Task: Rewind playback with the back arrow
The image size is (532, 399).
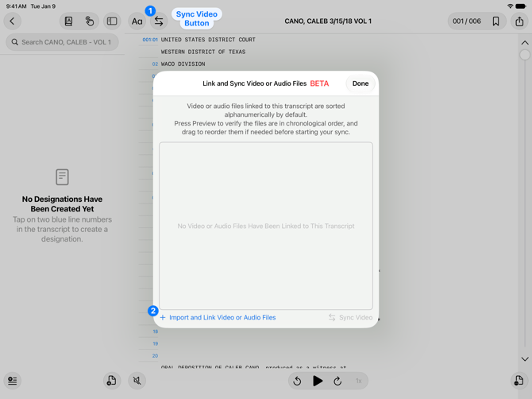Action: click(297, 381)
